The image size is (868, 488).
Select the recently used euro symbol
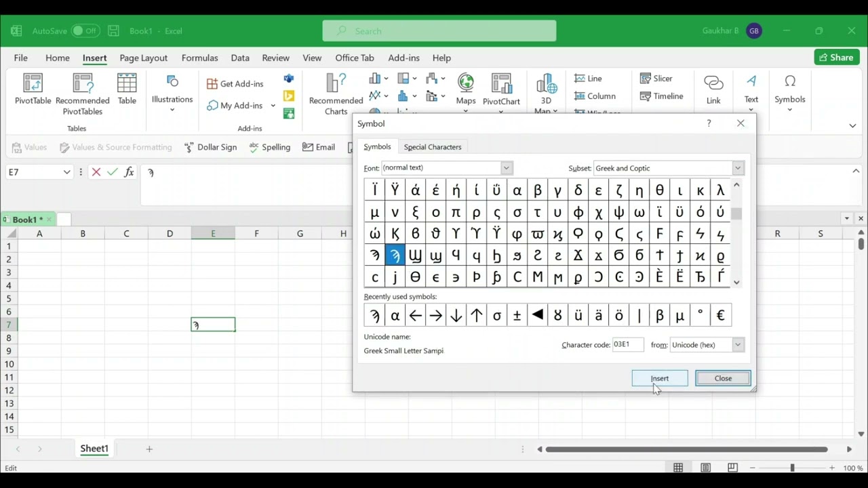point(720,315)
